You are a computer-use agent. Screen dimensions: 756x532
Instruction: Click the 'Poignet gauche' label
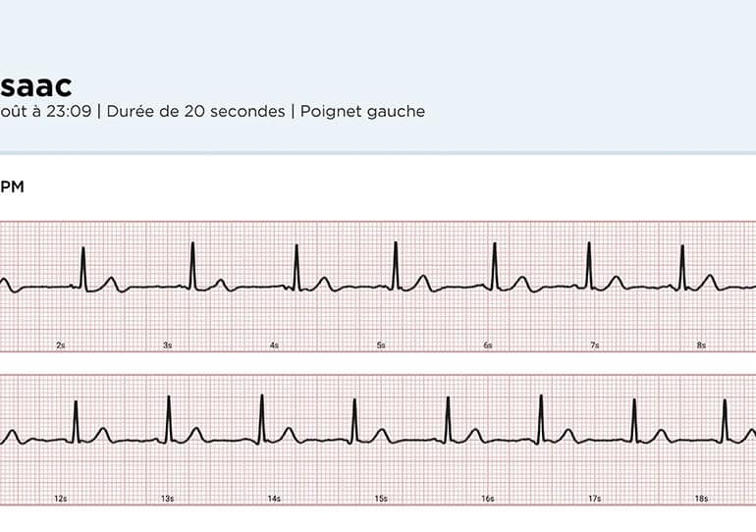coord(362,112)
